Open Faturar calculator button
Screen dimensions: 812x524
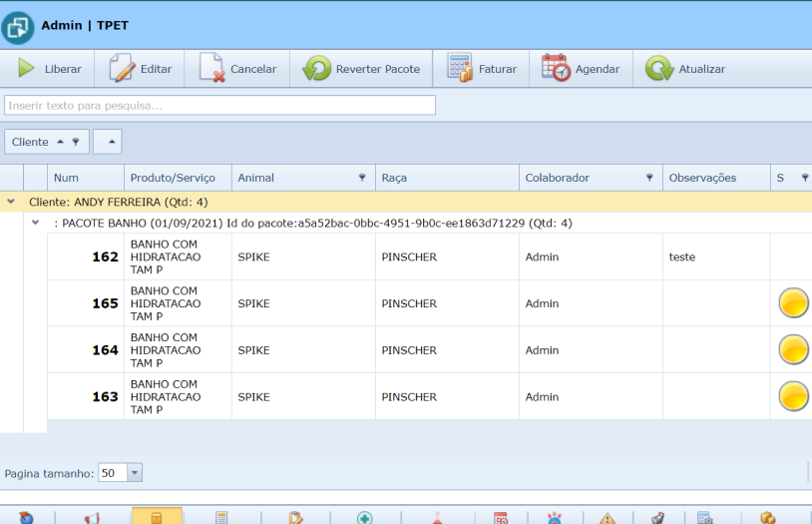pos(460,69)
